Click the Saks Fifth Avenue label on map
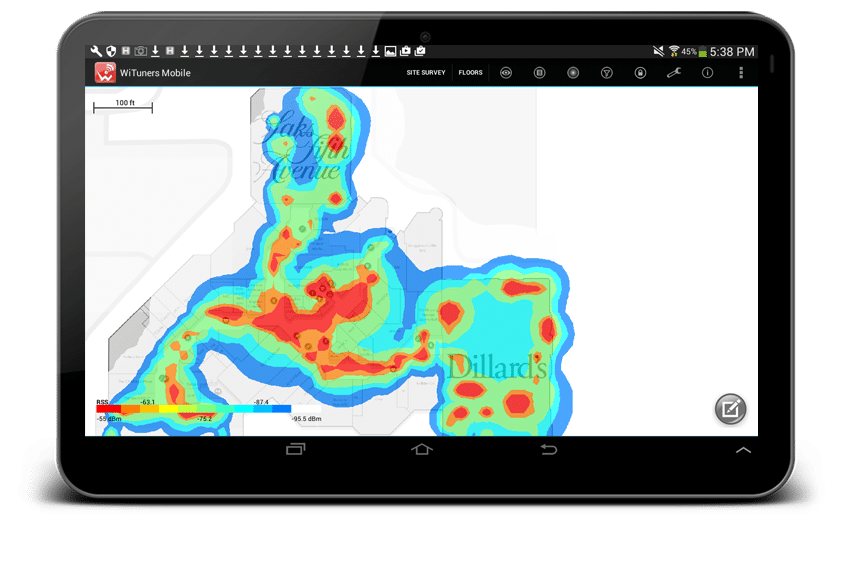 [304, 147]
